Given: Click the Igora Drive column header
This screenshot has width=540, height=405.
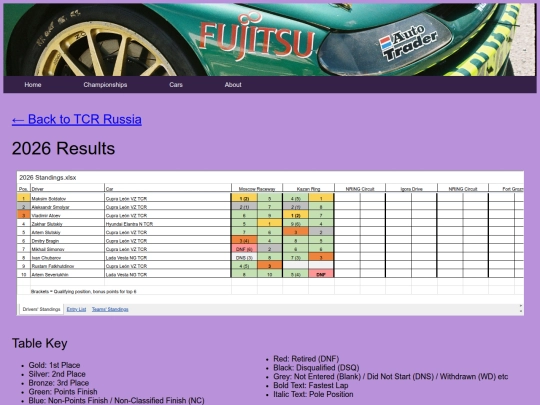Looking at the screenshot, I should (x=411, y=189).
